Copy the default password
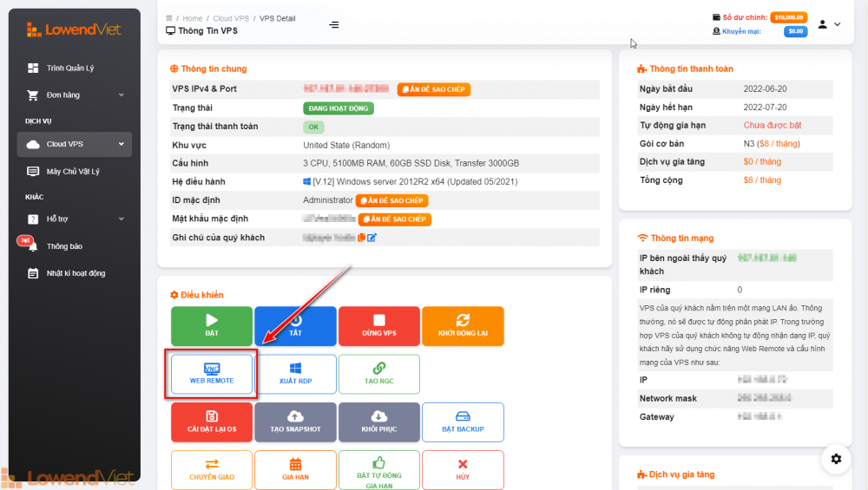 coord(395,219)
